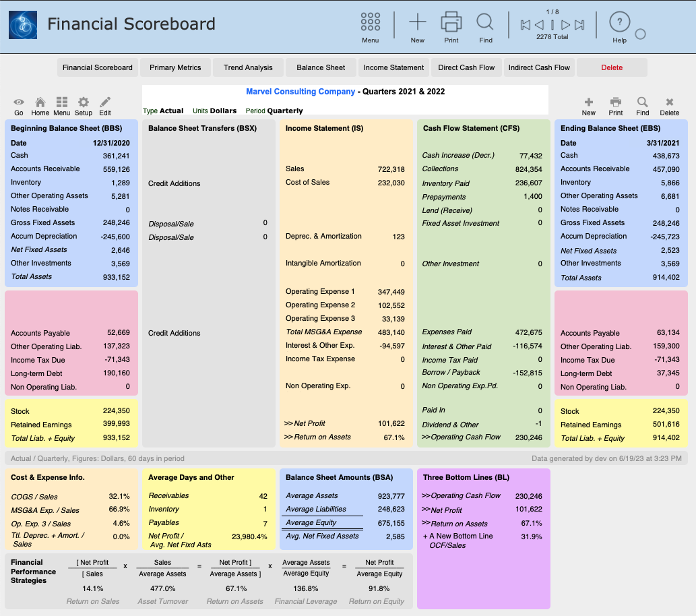Click the small Find icon above Ending Balance Sheet
696x616 pixels.
(x=642, y=102)
